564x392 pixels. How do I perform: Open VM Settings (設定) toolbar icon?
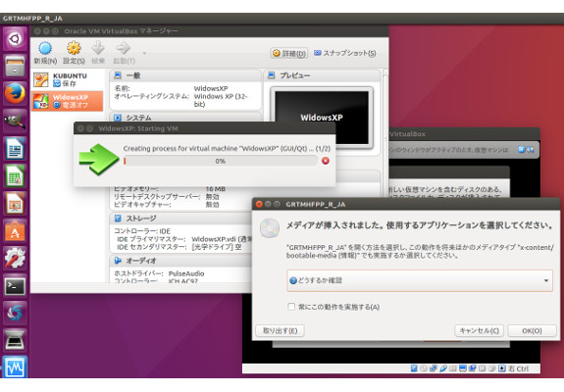(74, 53)
